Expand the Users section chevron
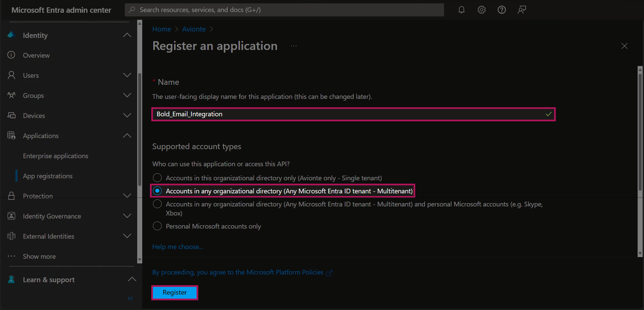Screen dimensions: 644x310 pos(127,75)
